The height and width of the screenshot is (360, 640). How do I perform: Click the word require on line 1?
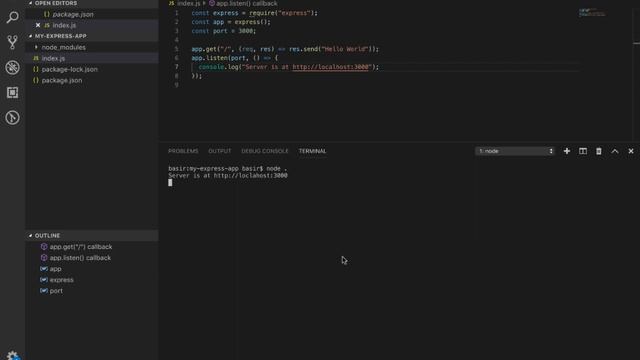coord(262,13)
